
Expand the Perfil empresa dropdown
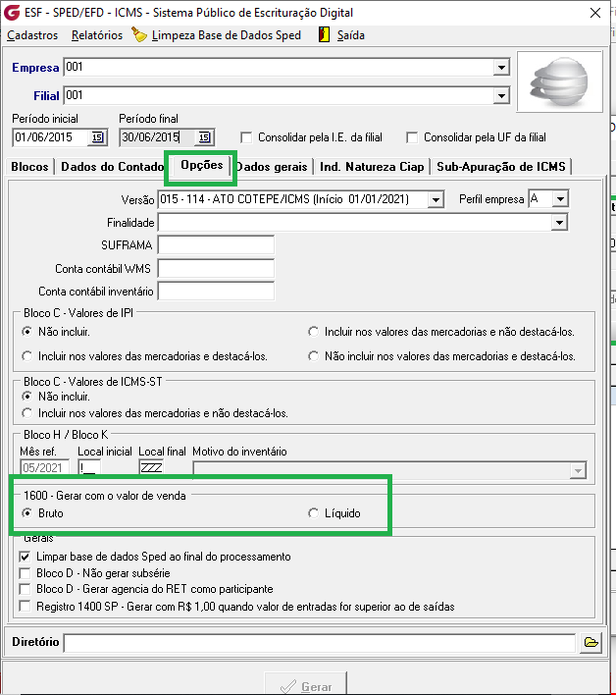pyautogui.click(x=560, y=199)
